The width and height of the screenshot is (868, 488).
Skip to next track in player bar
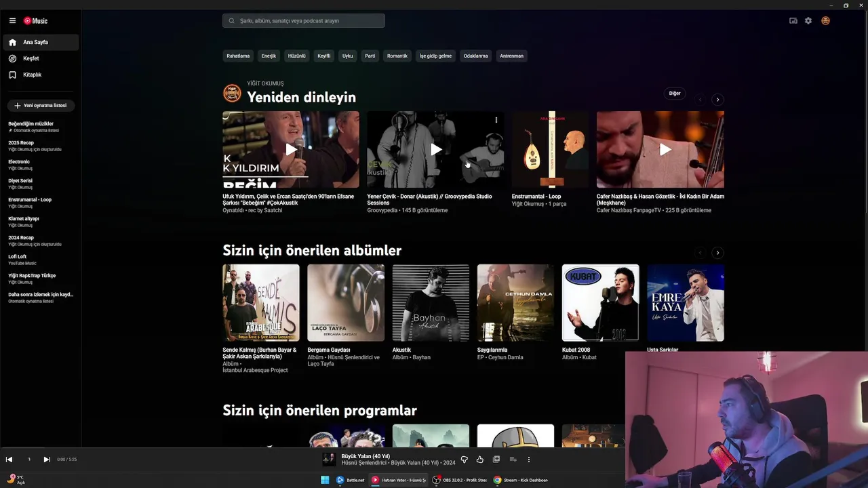click(x=47, y=460)
